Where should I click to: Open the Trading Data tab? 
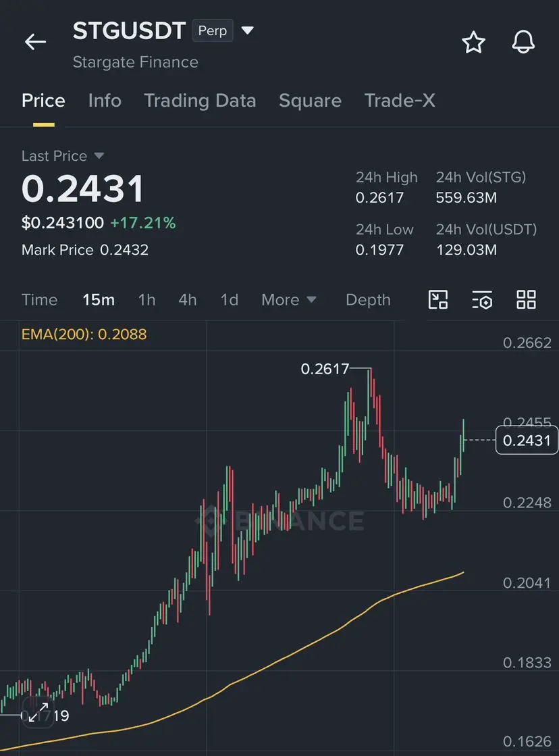[200, 100]
